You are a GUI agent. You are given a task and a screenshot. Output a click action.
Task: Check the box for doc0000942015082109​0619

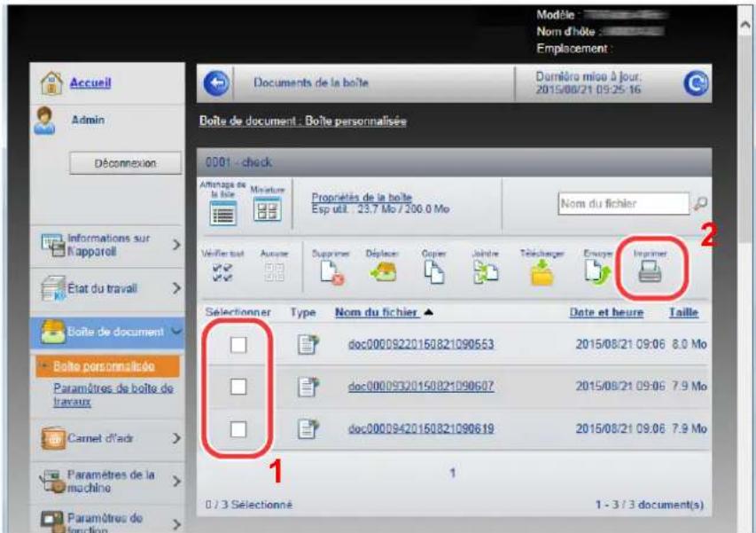[x=238, y=429]
